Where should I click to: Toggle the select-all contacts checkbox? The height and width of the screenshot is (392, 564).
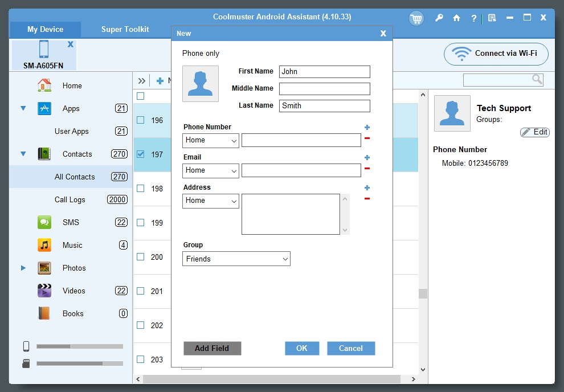pos(141,96)
